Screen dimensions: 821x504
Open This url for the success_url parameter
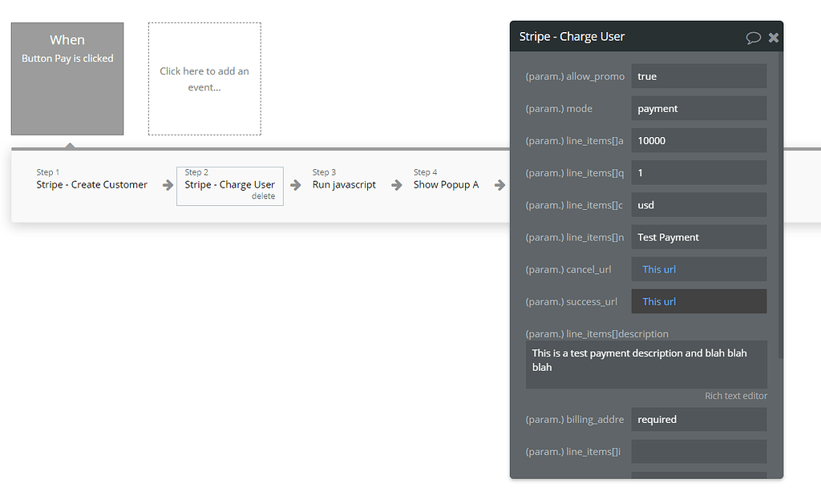click(x=658, y=300)
